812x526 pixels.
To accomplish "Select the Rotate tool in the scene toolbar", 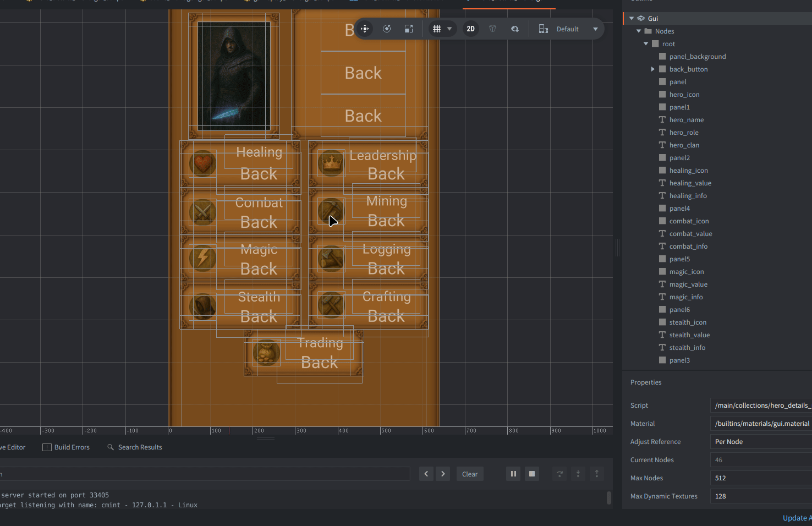I will 387,29.
